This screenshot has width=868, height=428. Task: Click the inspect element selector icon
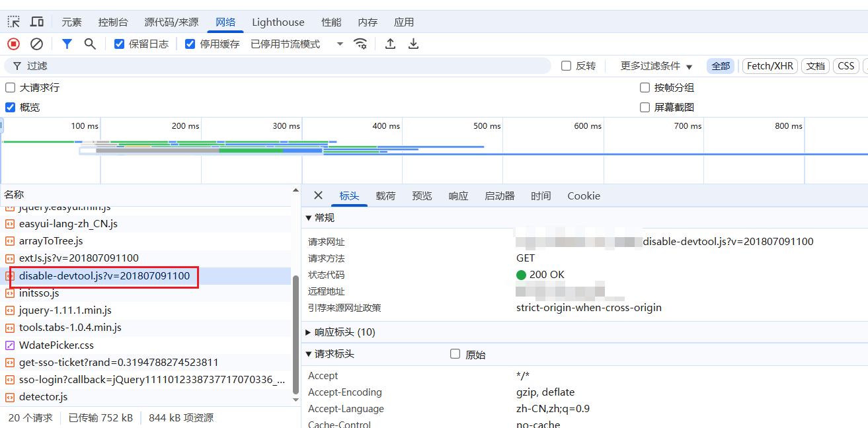click(13, 22)
